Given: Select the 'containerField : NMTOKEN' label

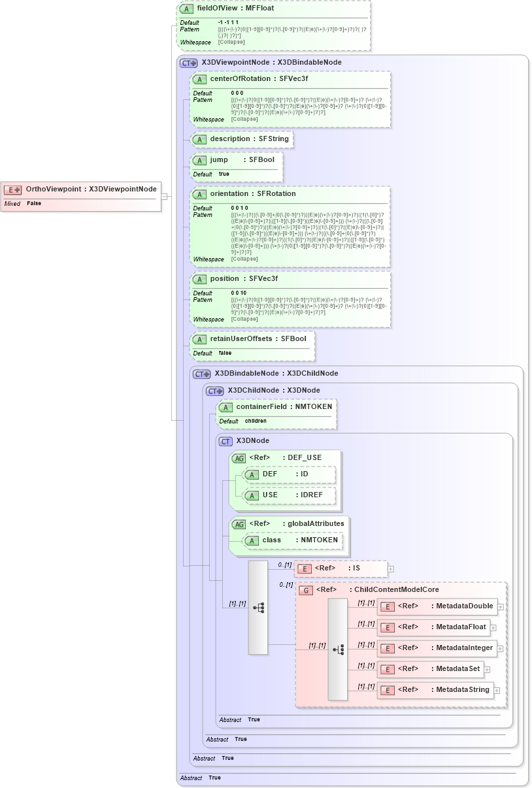Looking at the screenshot, I should (x=284, y=407).
